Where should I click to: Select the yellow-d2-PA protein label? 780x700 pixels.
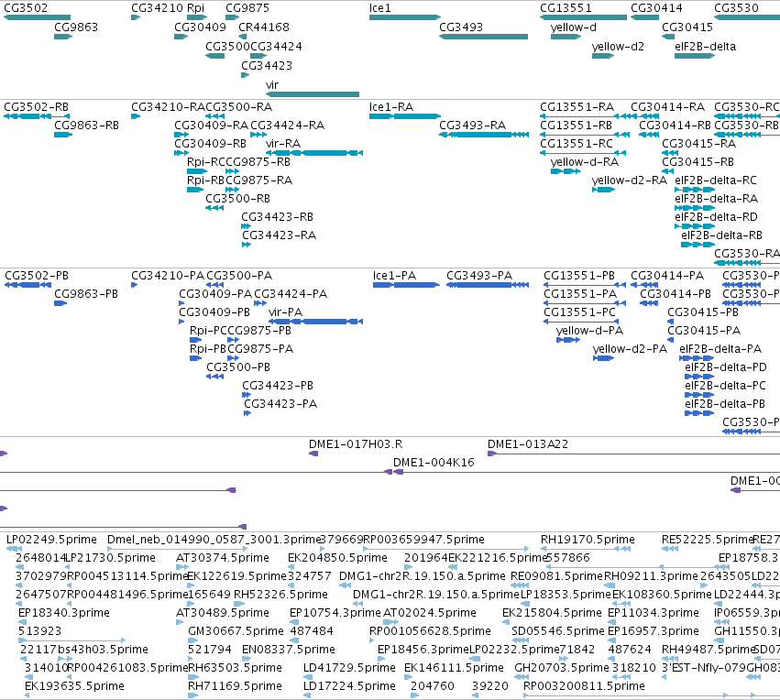point(630,349)
